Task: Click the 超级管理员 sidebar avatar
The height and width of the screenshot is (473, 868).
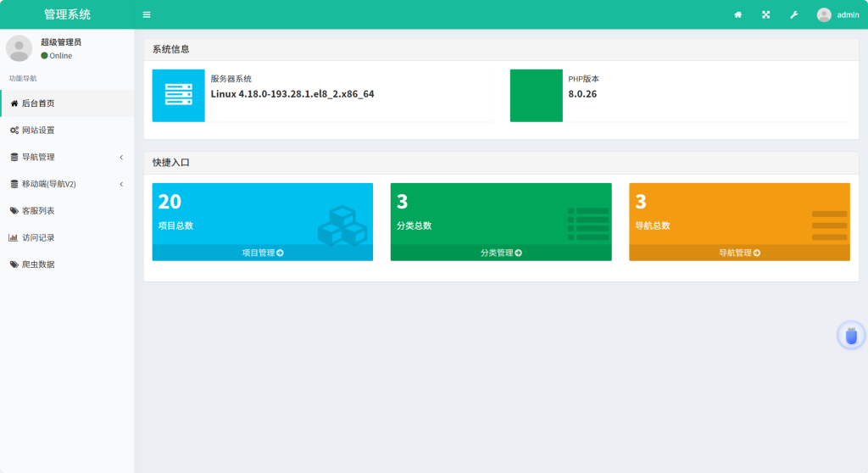Action: 19,48
